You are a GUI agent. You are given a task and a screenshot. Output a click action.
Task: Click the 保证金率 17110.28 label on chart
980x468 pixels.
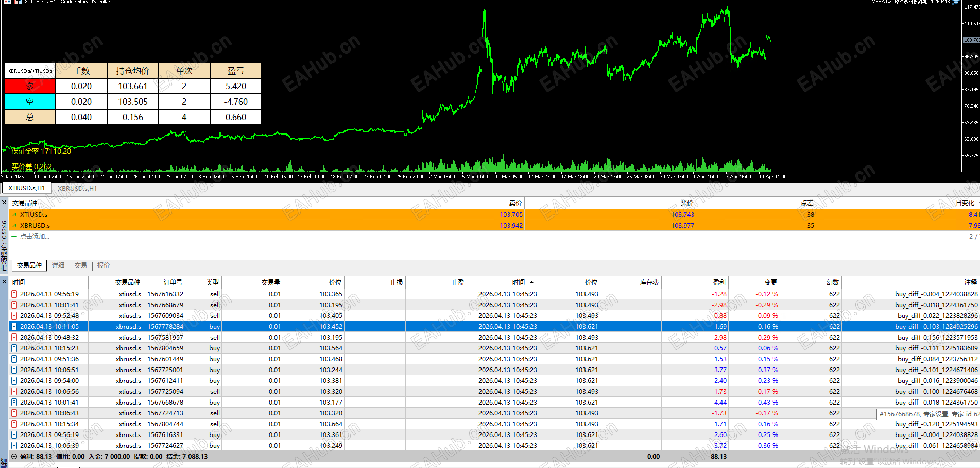click(42, 151)
